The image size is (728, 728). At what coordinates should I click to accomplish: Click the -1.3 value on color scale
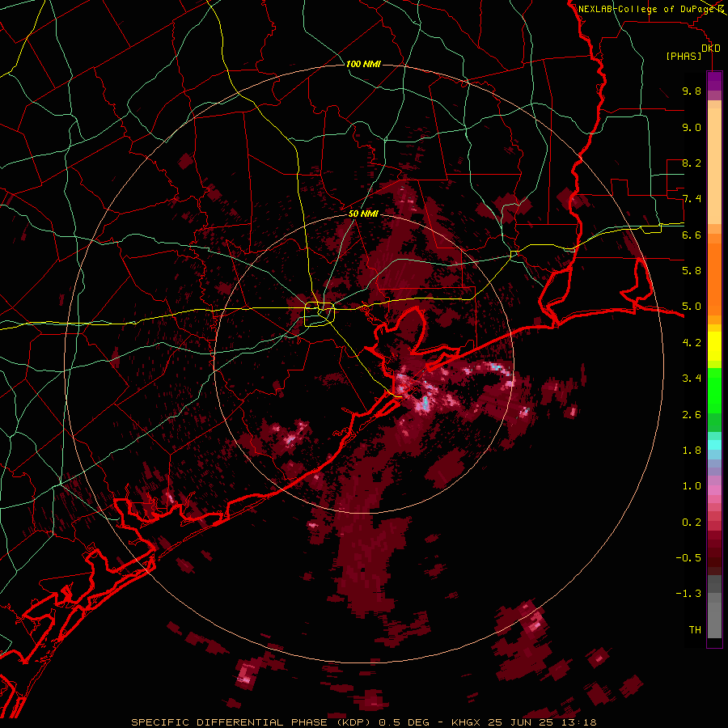coord(688,594)
